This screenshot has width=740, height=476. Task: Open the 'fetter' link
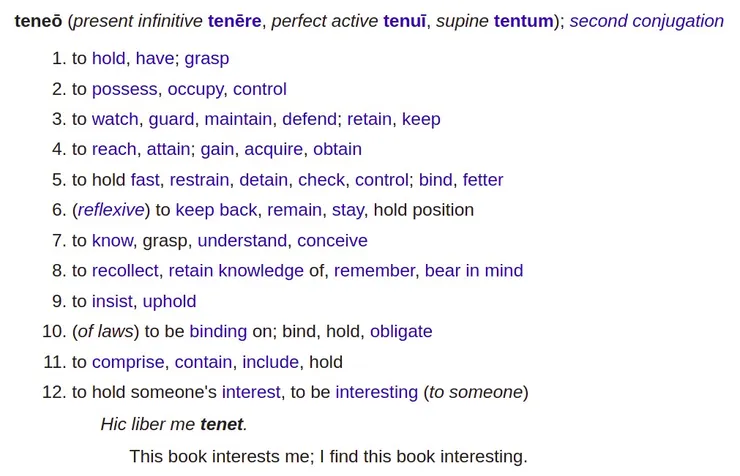pyautogui.click(x=483, y=180)
